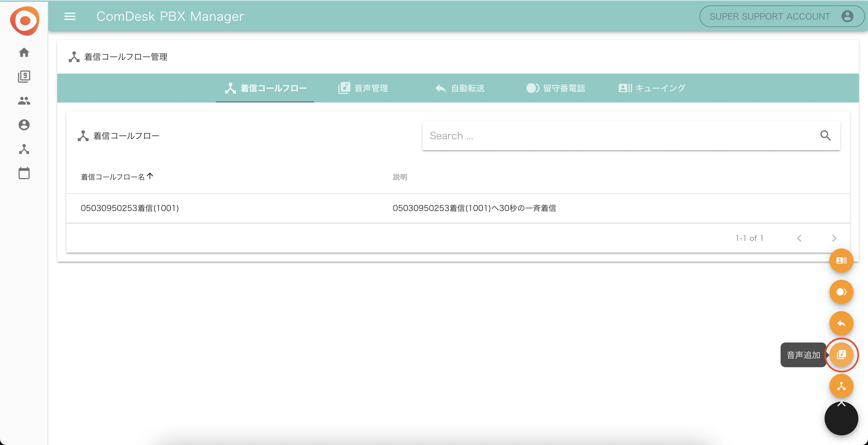Click the auto-forward add floating button

(841, 323)
